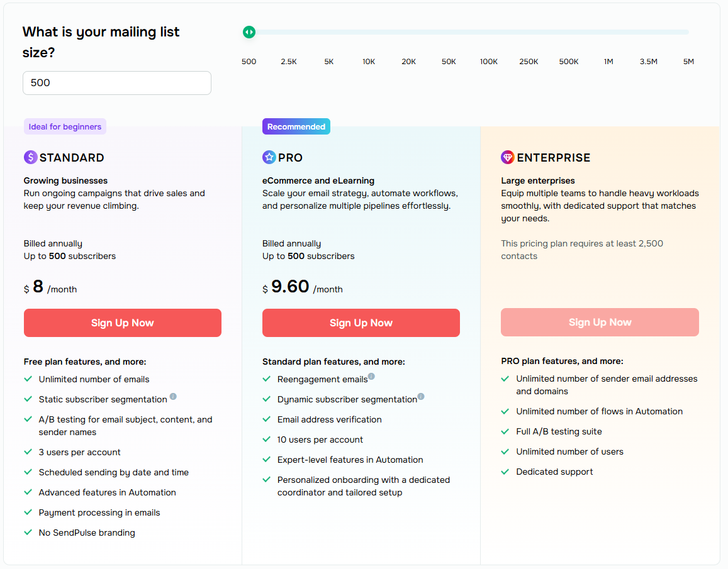The image size is (728, 569).
Task: Click checkmark next to Unlimited number of emails
Action: [28, 379]
